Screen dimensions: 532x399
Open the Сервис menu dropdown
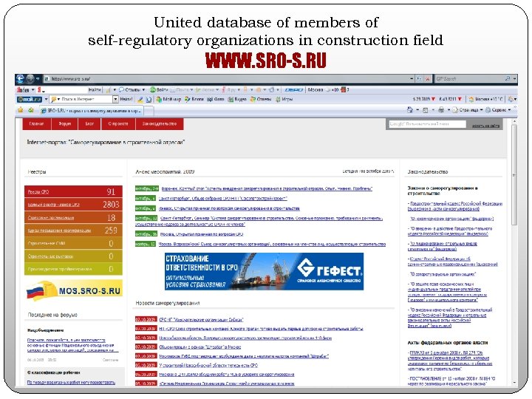click(498, 110)
